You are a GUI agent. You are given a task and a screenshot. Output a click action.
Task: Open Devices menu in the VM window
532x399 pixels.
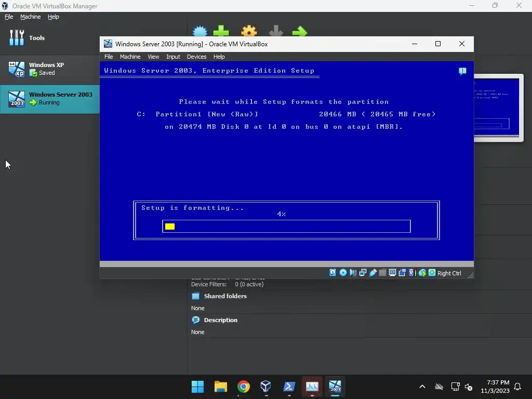[x=196, y=57]
